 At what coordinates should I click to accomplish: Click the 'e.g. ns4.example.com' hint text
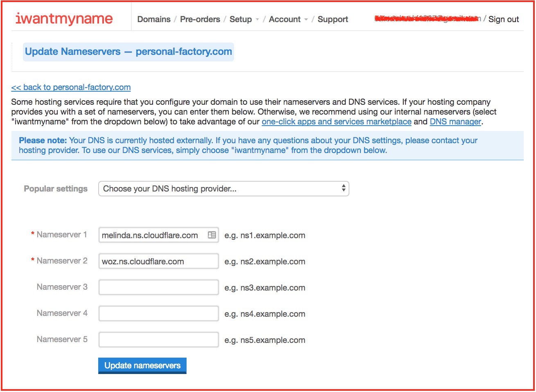pyautogui.click(x=265, y=314)
